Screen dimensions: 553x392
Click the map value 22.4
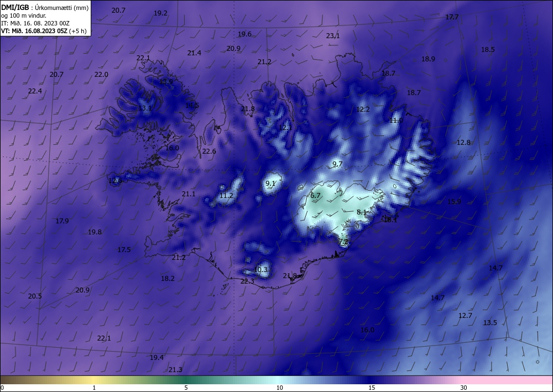pyautogui.click(x=35, y=91)
